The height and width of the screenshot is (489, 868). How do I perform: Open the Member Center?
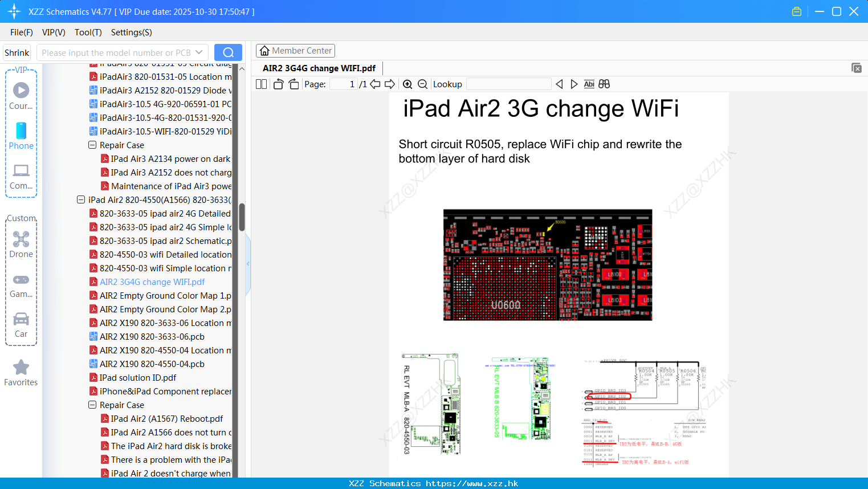click(x=295, y=51)
